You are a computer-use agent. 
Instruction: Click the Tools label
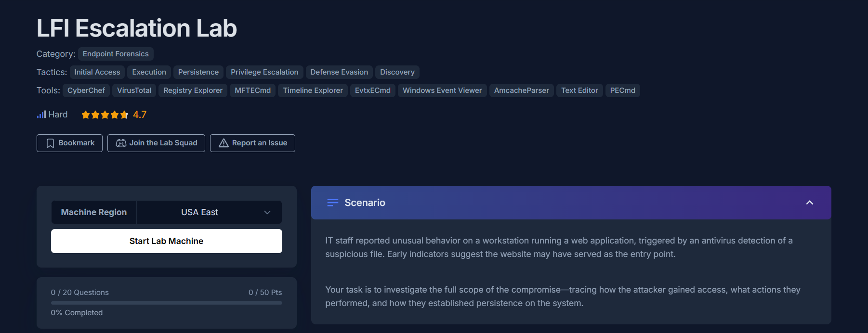pos(48,90)
